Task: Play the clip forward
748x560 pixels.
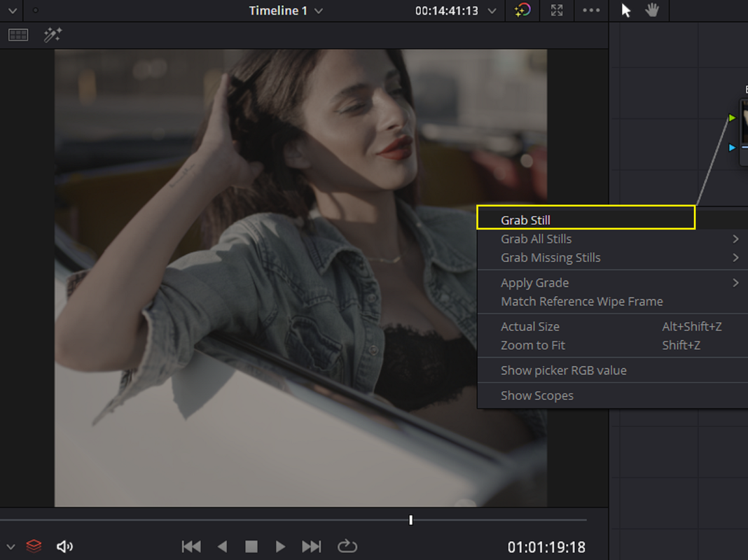Action: (x=280, y=546)
